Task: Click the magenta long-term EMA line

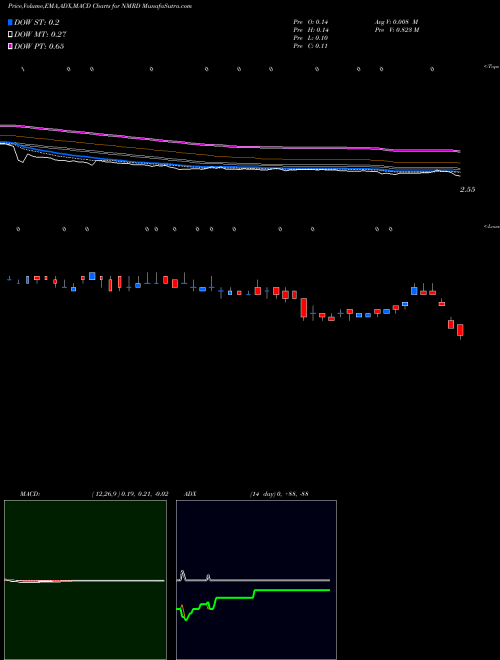Action: click(229, 146)
